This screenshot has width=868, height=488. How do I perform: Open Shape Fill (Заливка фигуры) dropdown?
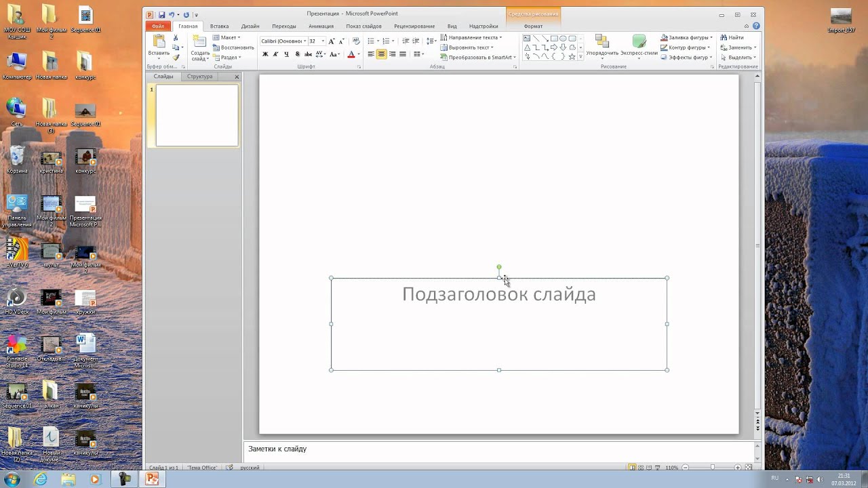click(687, 38)
